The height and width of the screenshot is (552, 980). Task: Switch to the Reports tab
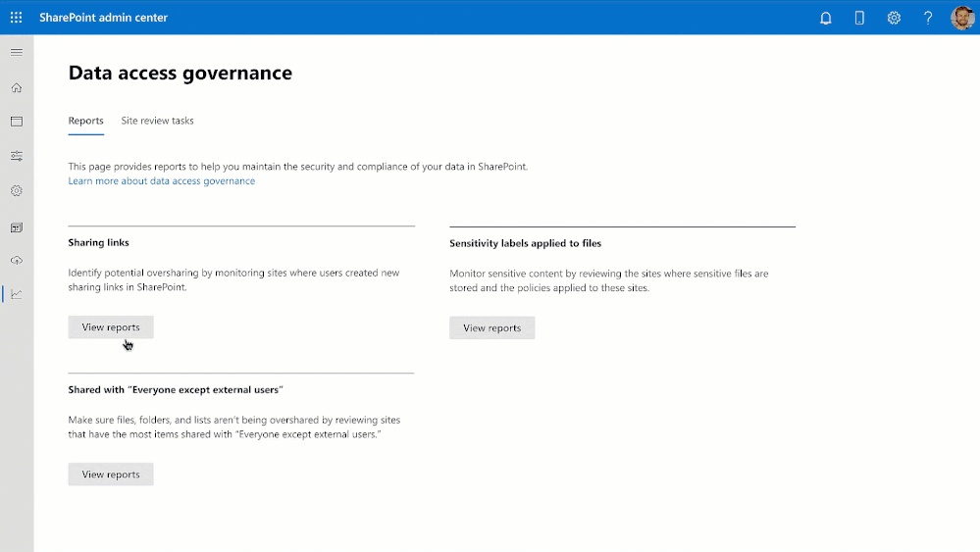pyautogui.click(x=85, y=122)
